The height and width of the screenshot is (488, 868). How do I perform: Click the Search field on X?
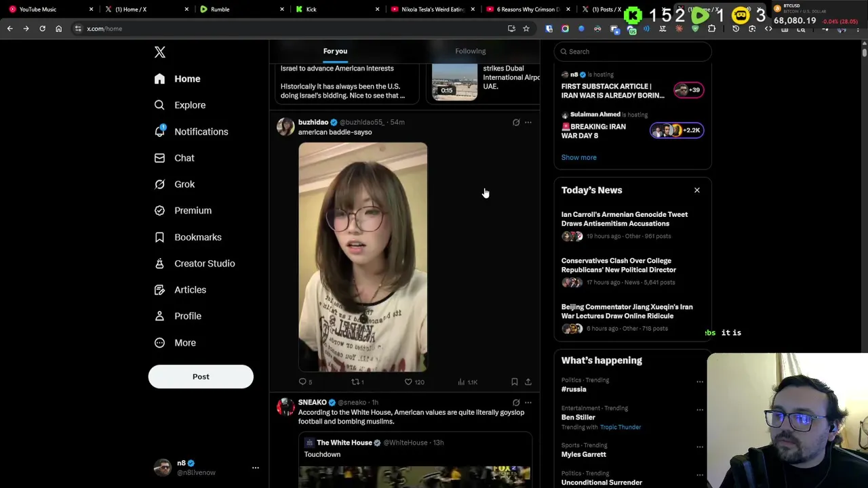tap(632, 52)
